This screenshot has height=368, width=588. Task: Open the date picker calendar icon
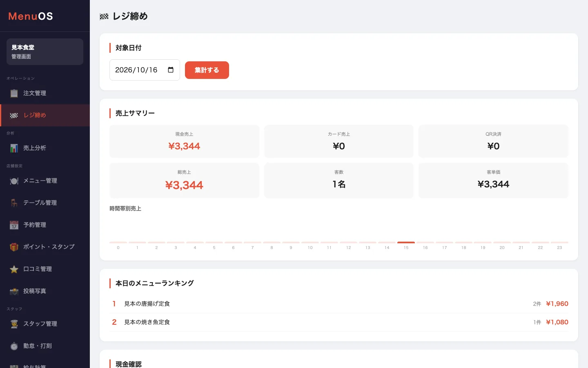[x=171, y=70]
